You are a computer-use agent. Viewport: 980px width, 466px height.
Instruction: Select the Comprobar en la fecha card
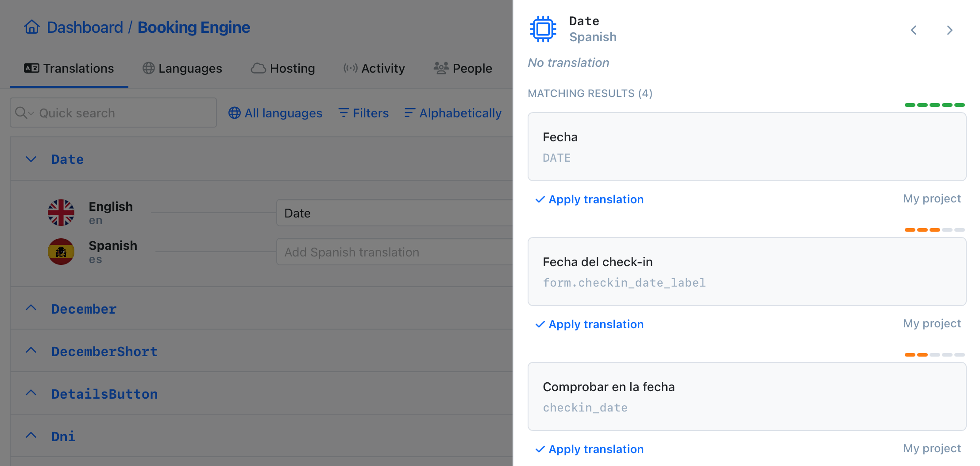coord(747,396)
